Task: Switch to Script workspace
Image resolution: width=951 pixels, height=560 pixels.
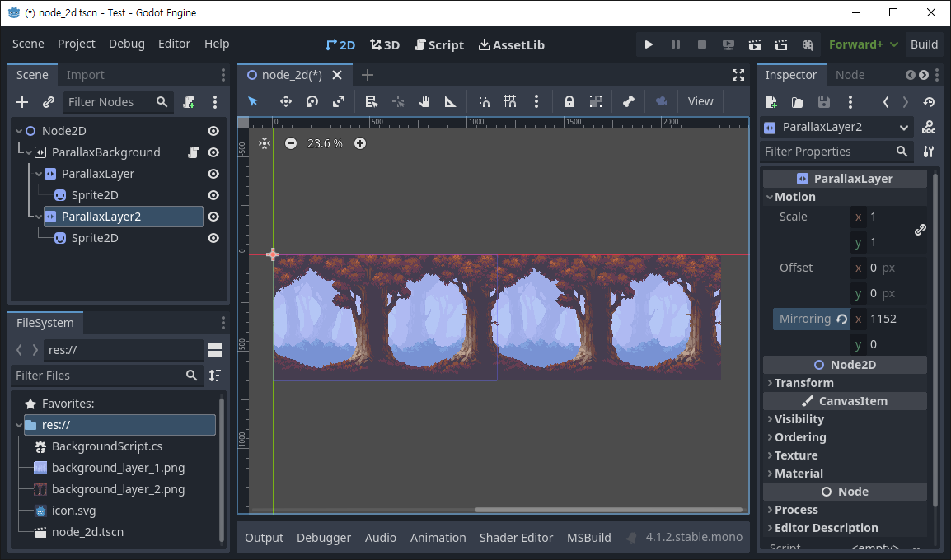Action: click(439, 44)
